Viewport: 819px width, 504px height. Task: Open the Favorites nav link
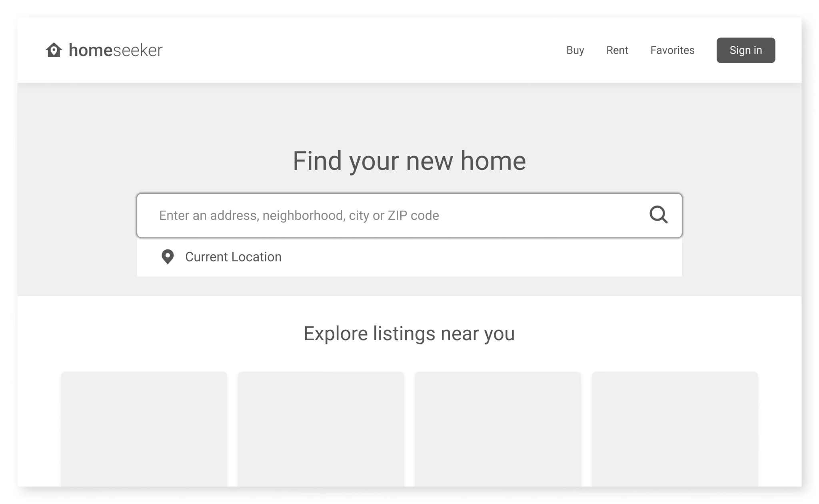pos(672,50)
